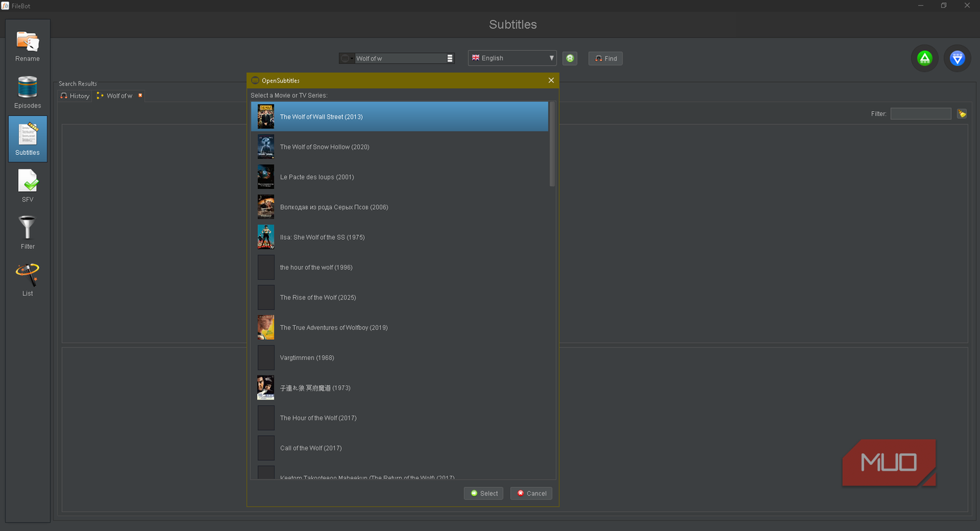Image resolution: width=980 pixels, height=531 pixels.
Task: Click the green user login icon
Action: pos(570,58)
